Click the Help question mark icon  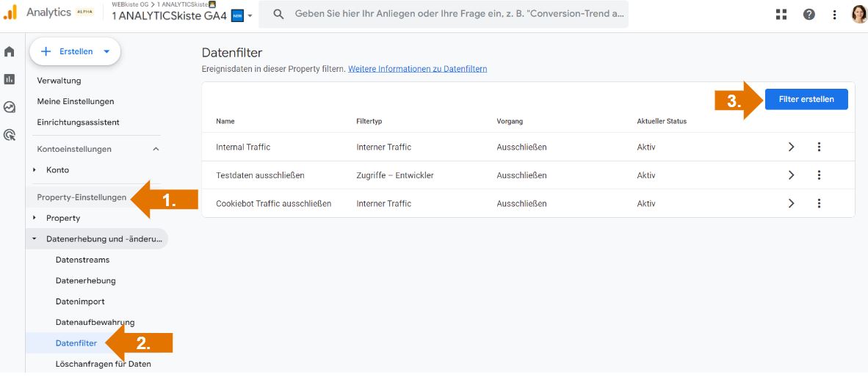(809, 15)
